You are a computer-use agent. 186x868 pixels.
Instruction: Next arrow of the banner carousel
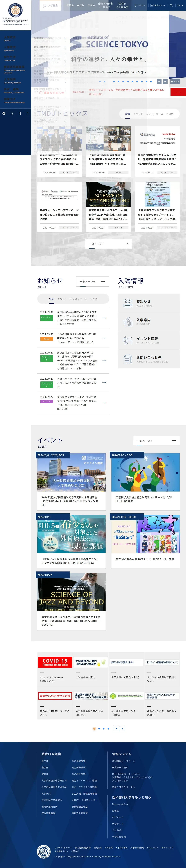pos(122,728)
